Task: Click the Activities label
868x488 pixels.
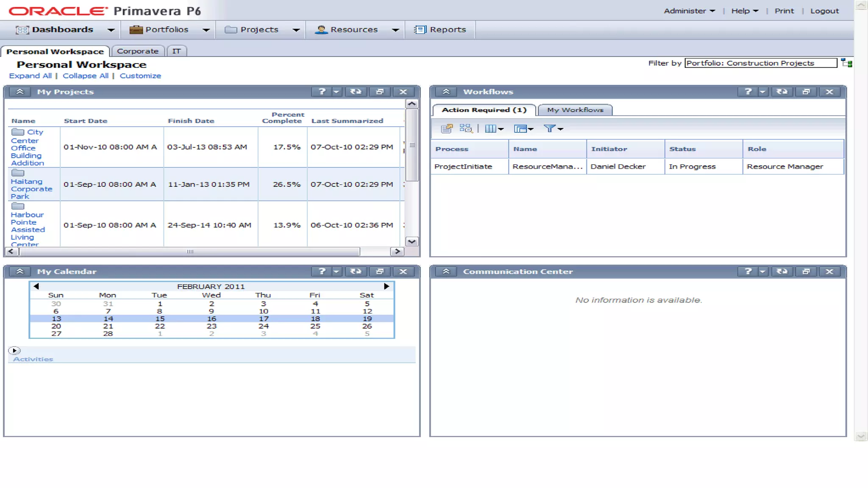Action: (33, 359)
